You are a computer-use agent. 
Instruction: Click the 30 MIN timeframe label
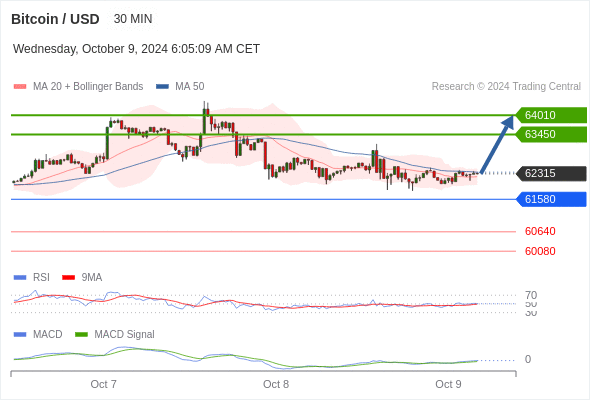click(x=133, y=19)
